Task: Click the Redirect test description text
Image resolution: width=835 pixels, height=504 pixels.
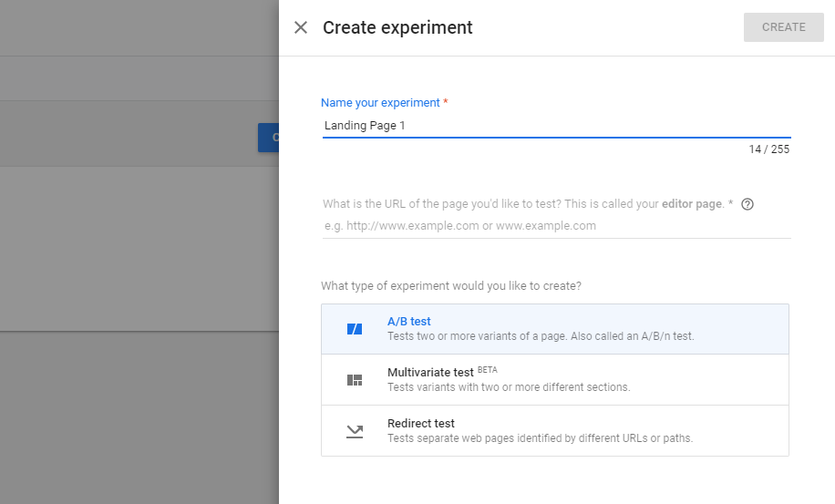Action: click(x=540, y=438)
